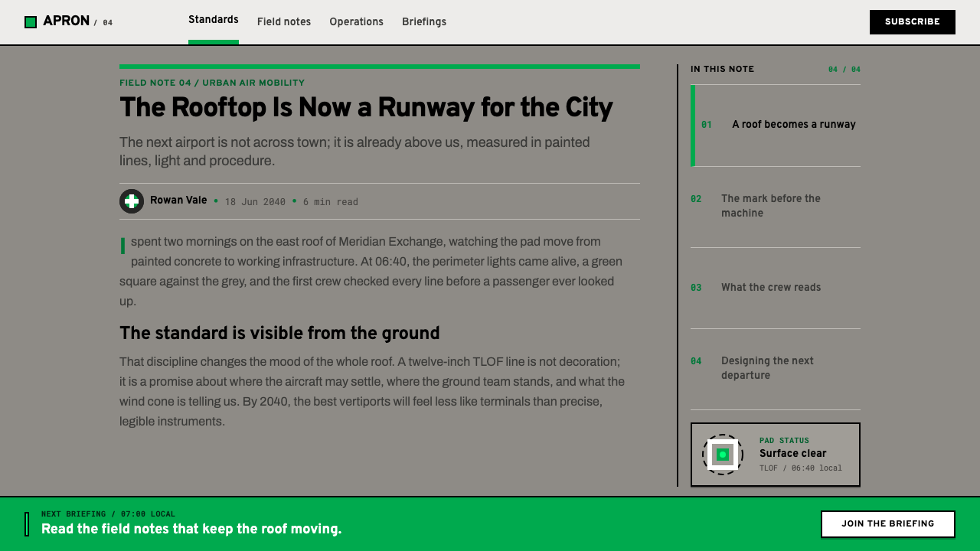Click the 04 / 04 progress counter in sidebar

click(844, 70)
